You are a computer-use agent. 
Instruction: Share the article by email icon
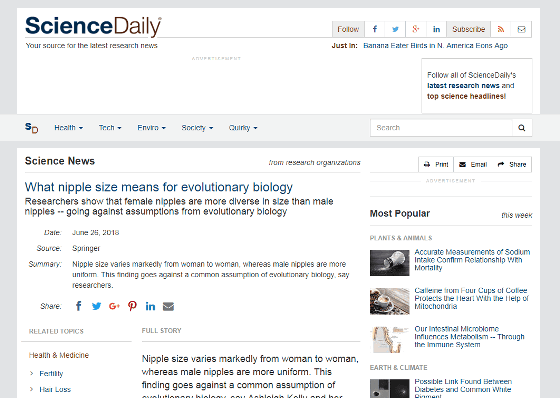[x=168, y=306]
